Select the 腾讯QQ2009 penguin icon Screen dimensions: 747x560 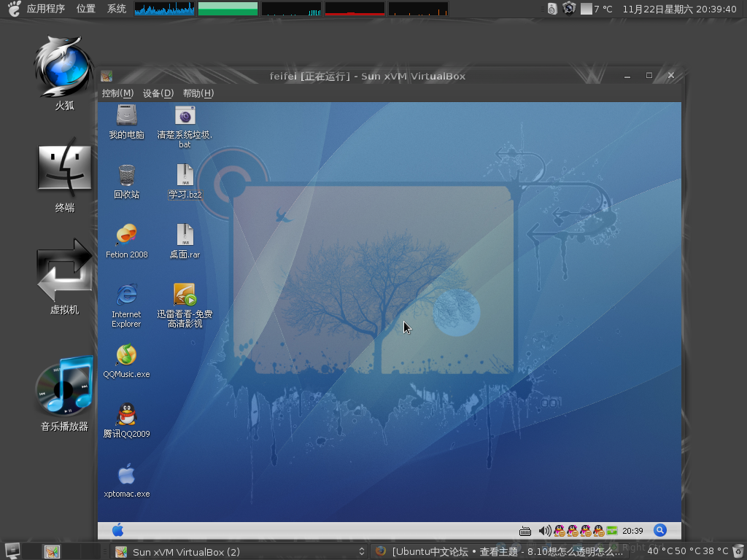(x=127, y=414)
